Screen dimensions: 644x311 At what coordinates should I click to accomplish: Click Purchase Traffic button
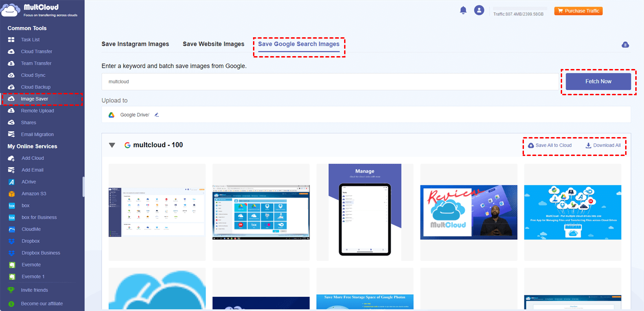[578, 11]
